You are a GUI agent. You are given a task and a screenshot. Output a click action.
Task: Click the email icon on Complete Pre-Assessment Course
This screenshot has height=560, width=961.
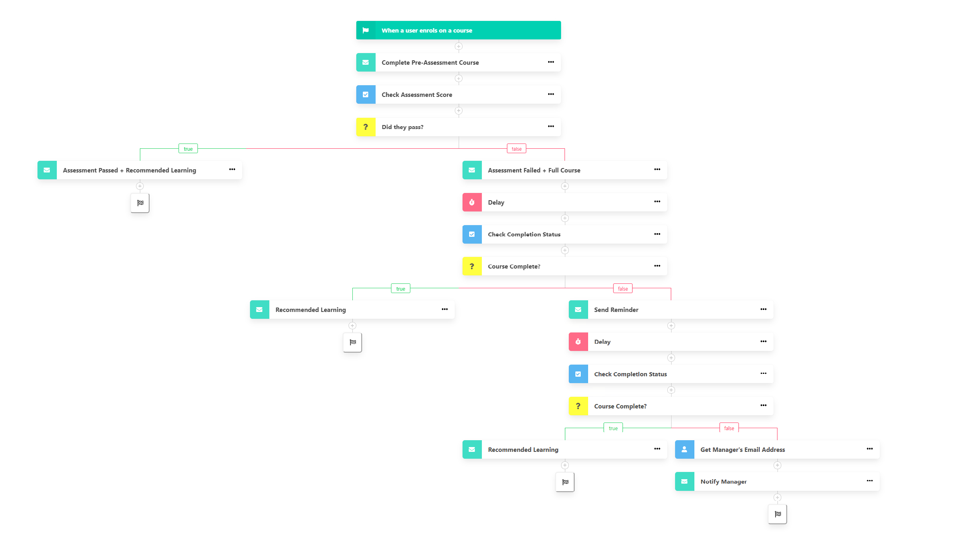tap(366, 62)
